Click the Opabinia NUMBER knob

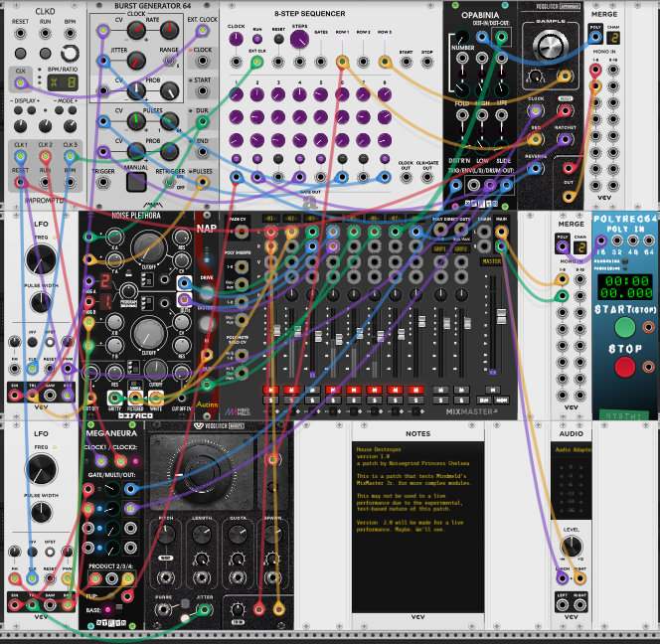coord(462,37)
